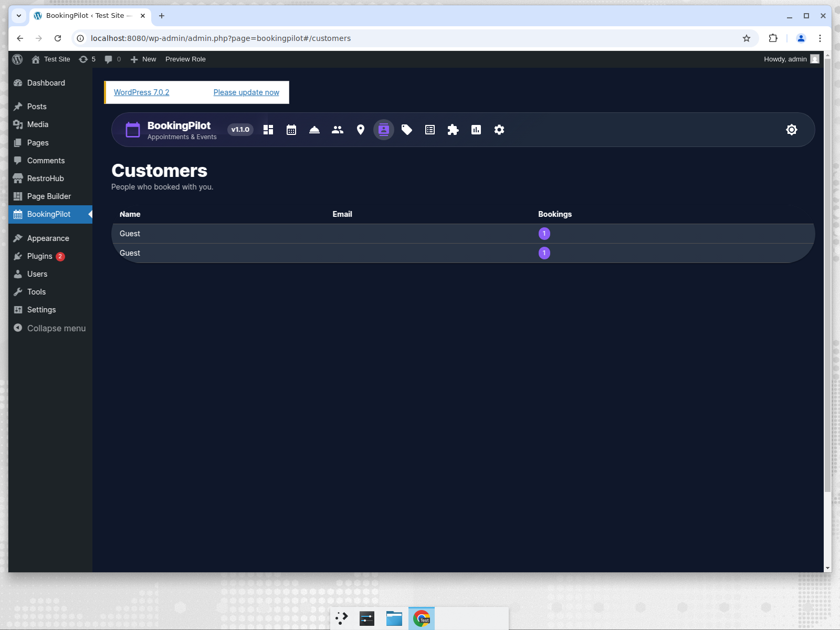840x630 pixels.
Task: Click the Email column header
Action: 342,214
